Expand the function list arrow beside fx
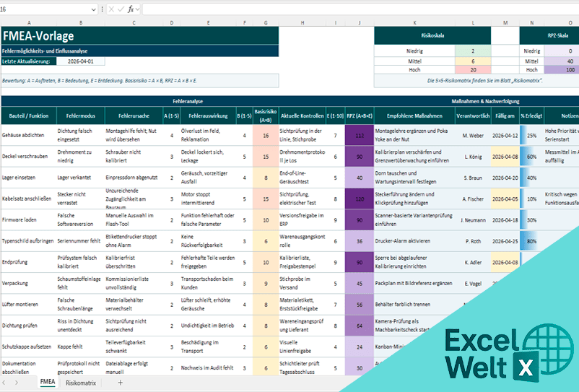 pos(138,9)
